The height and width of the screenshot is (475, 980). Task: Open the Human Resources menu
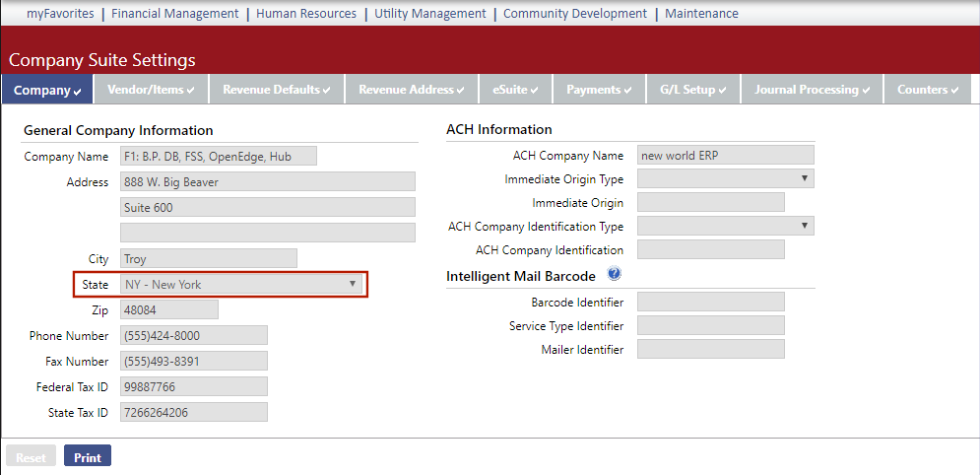click(x=306, y=14)
